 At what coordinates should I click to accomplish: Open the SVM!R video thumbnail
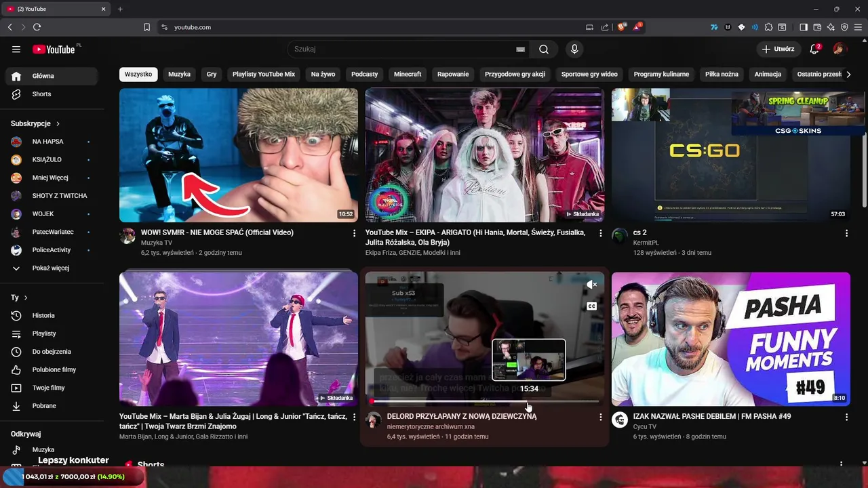point(239,155)
